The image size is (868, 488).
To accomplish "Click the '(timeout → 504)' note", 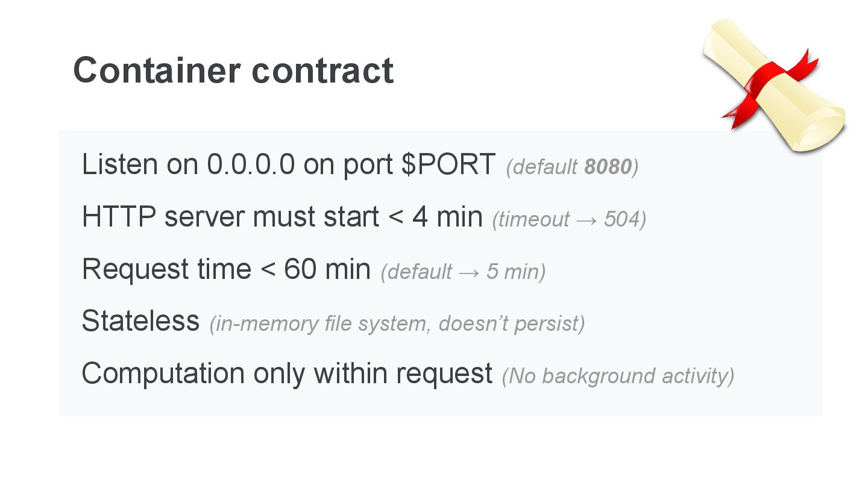I will (569, 219).
